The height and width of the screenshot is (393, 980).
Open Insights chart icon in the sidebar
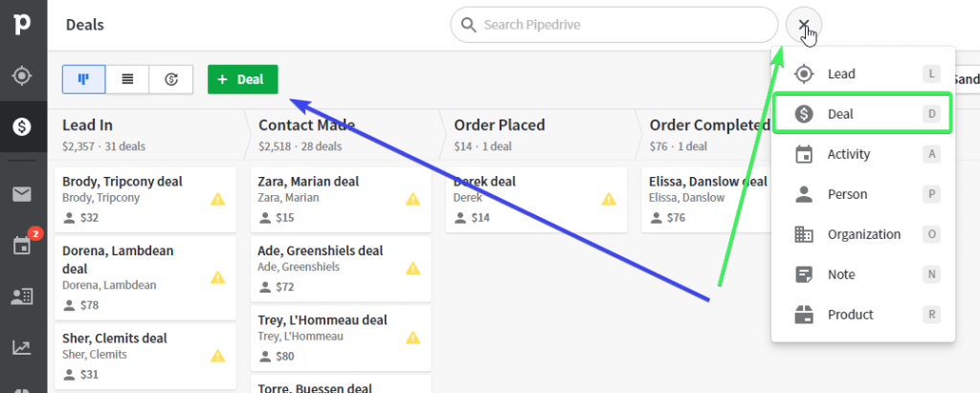pos(22,347)
